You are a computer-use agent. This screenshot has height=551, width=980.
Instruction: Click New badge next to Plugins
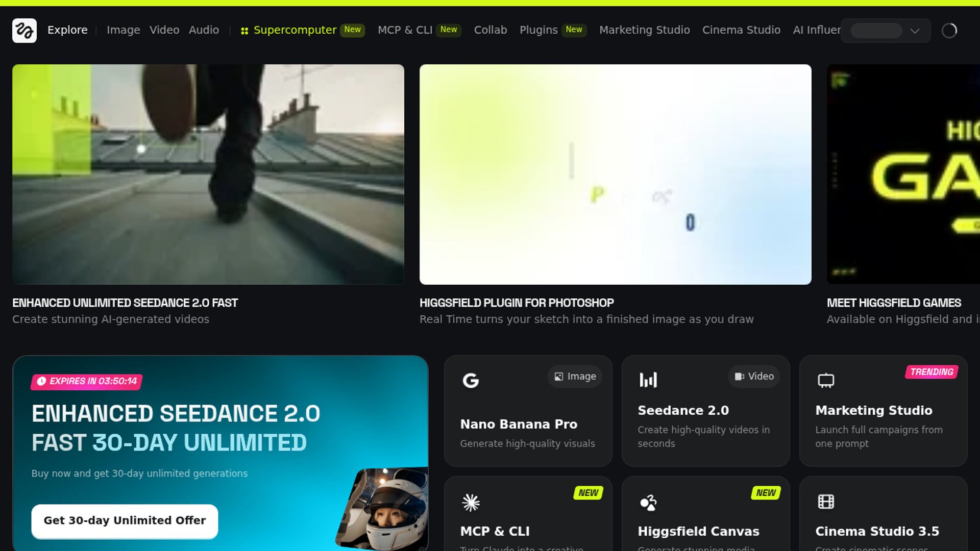pyautogui.click(x=574, y=30)
